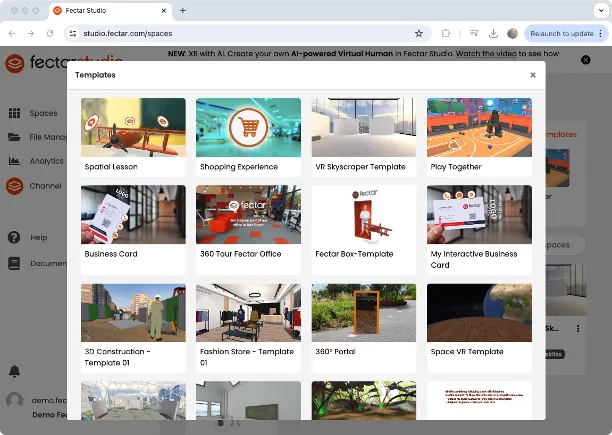Open the Chrome menu dots beside Relaunch to update
Screen dimensions: 612x435
[601, 34]
